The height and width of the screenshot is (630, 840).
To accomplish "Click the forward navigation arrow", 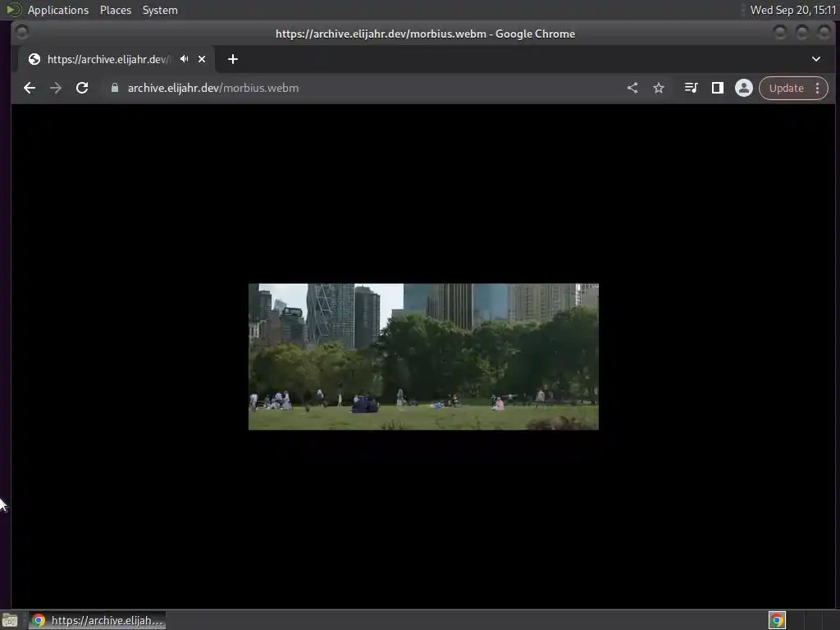I will click(x=56, y=88).
